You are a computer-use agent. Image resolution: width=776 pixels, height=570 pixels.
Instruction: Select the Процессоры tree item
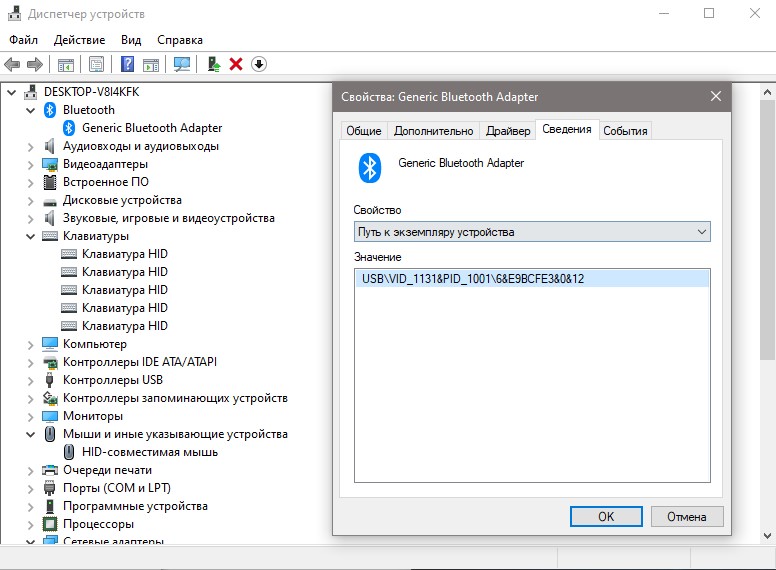[98, 524]
